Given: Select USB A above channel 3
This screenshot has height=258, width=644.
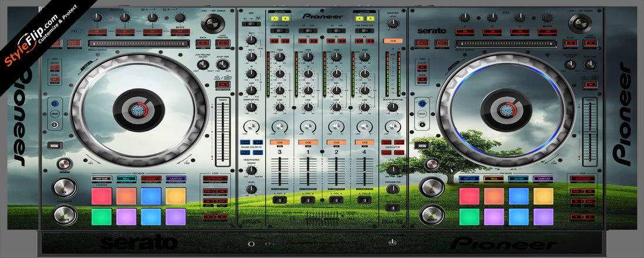Looking at the screenshot, I should (x=275, y=19).
